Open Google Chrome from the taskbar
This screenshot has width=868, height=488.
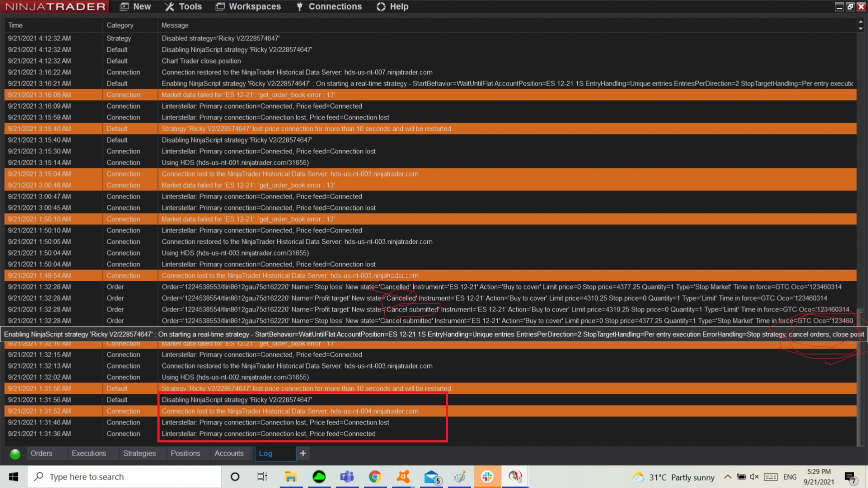point(375,477)
